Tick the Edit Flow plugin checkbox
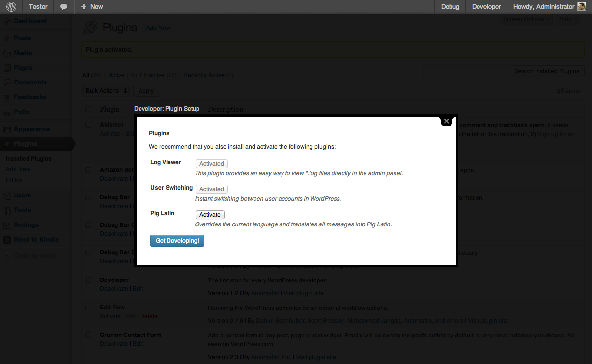Screen dimensions: 592x364 point(88,308)
